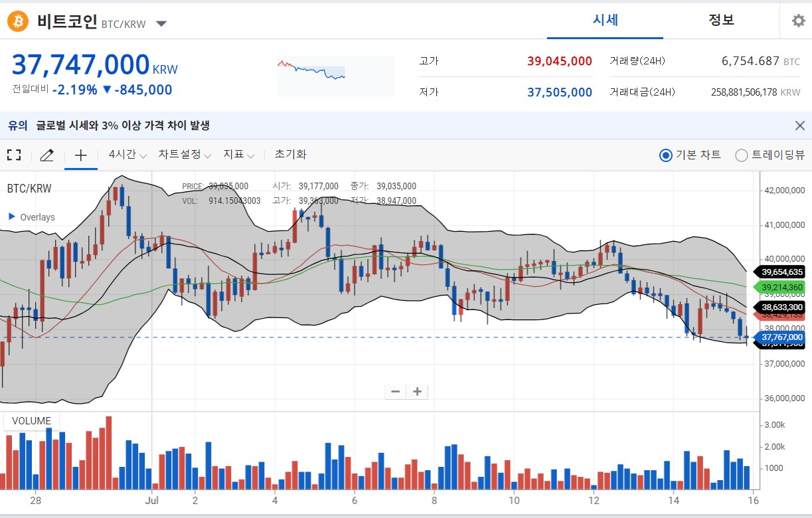Click the 고가 value 39,045,000
812x518 pixels.
pyautogui.click(x=560, y=61)
